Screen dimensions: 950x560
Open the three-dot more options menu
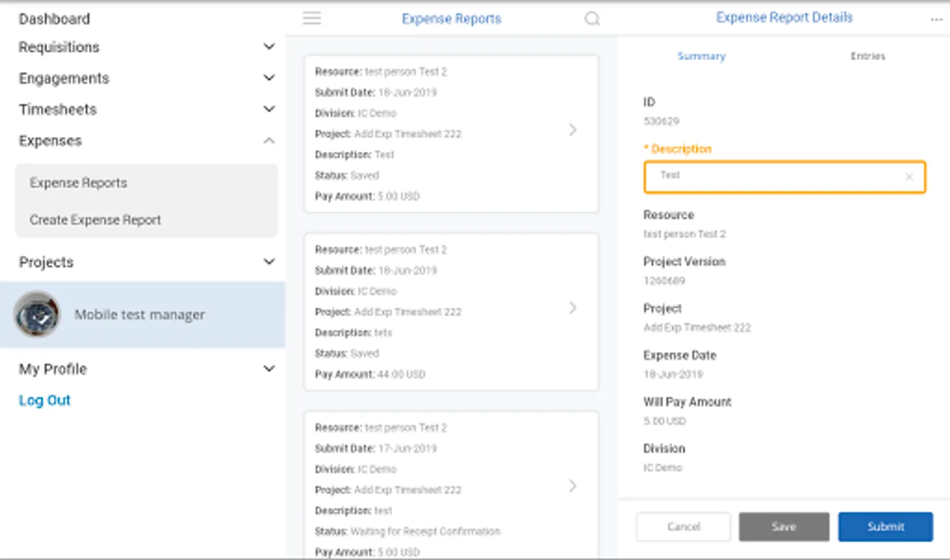(936, 19)
